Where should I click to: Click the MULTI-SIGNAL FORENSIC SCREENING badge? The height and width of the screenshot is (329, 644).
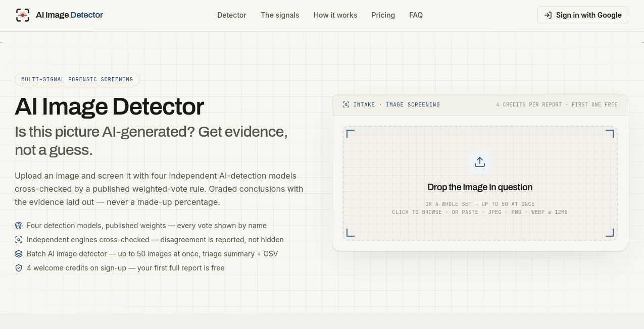(77, 79)
